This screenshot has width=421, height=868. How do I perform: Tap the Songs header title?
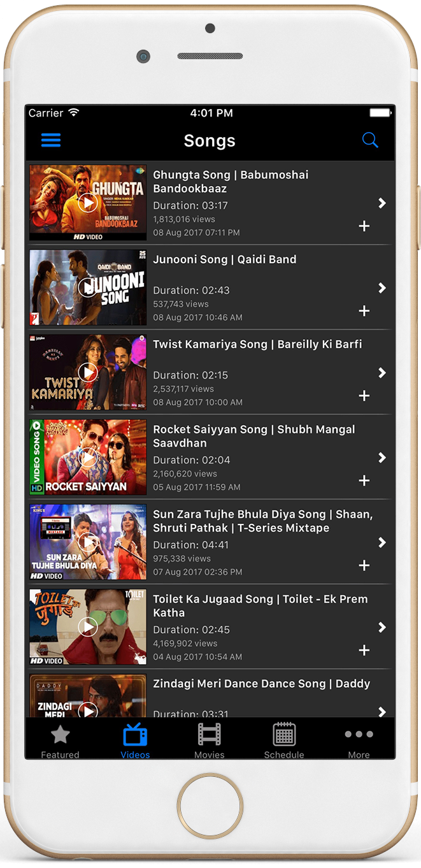pyautogui.click(x=210, y=141)
